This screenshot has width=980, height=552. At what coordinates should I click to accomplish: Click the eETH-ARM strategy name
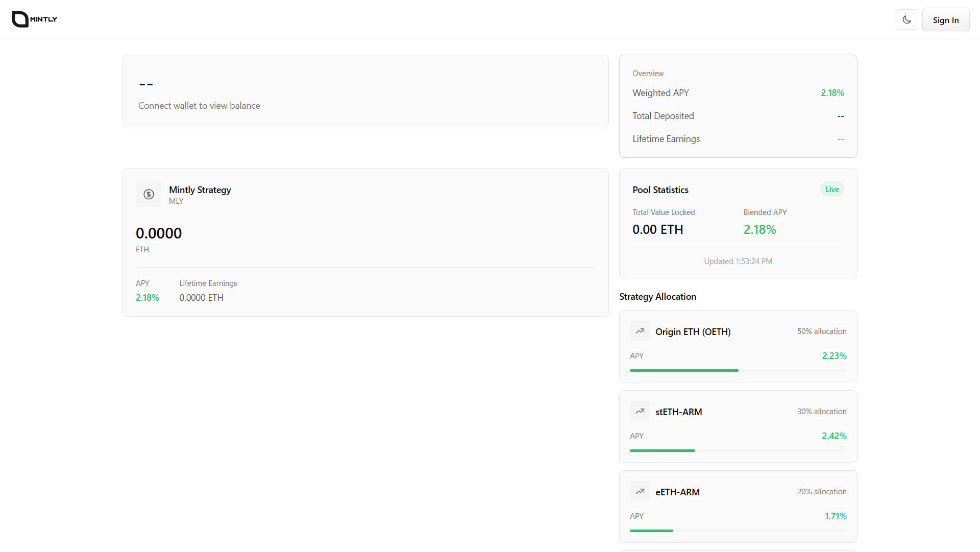point(678,492)
